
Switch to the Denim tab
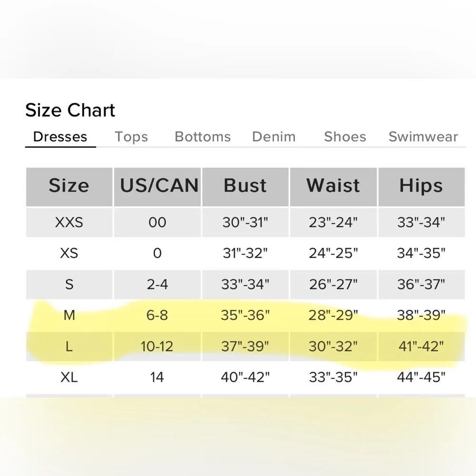[x=274, y=137]
